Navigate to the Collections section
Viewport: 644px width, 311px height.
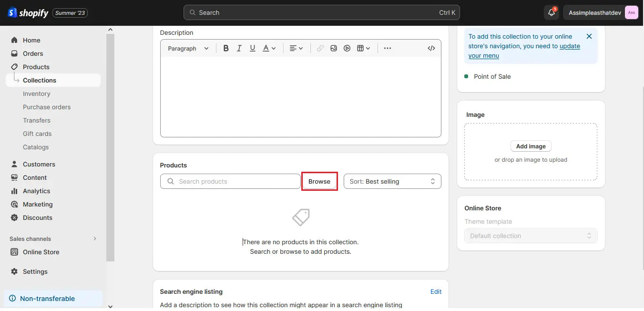click(x=40, y=80)
